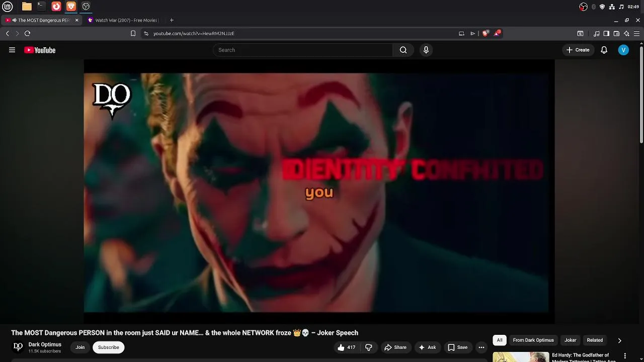Open YouTube notifications bell
644x362 pixels.
pyautogui.click(x=604, y=50)
